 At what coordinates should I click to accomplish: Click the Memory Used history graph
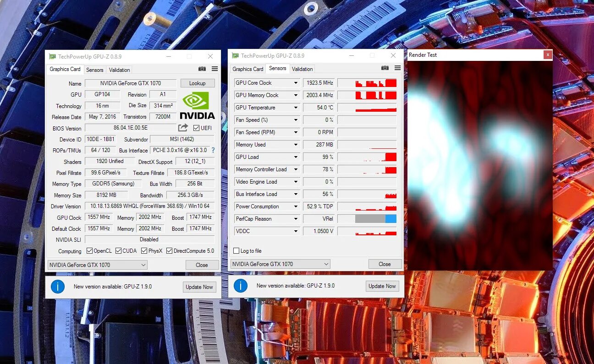[367, 145]
